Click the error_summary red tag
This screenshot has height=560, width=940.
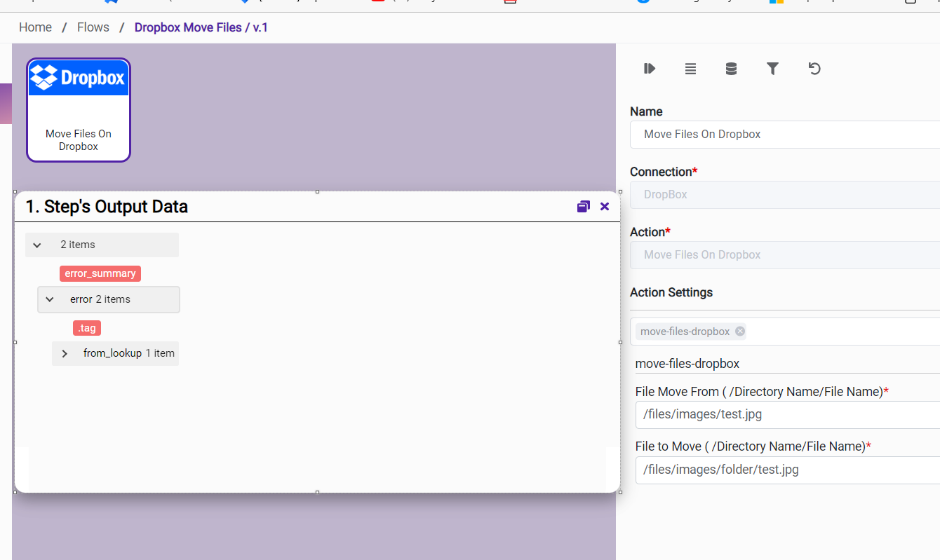(x=100, y=273)
